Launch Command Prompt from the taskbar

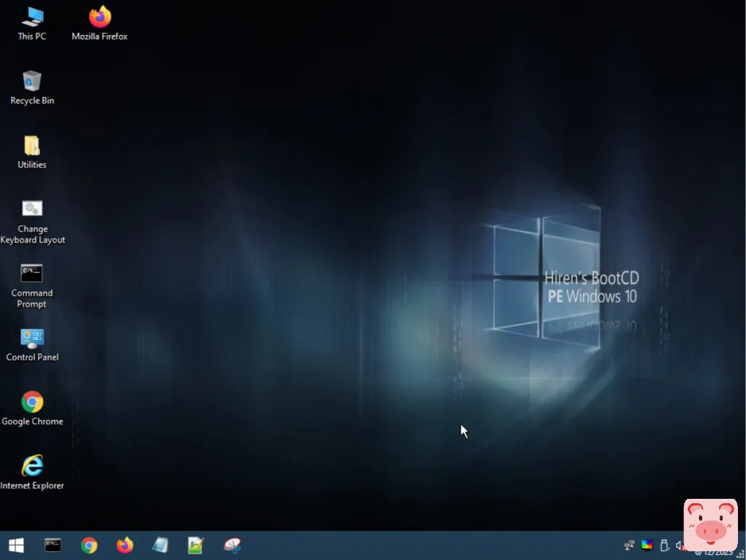(x=52, y=545)
